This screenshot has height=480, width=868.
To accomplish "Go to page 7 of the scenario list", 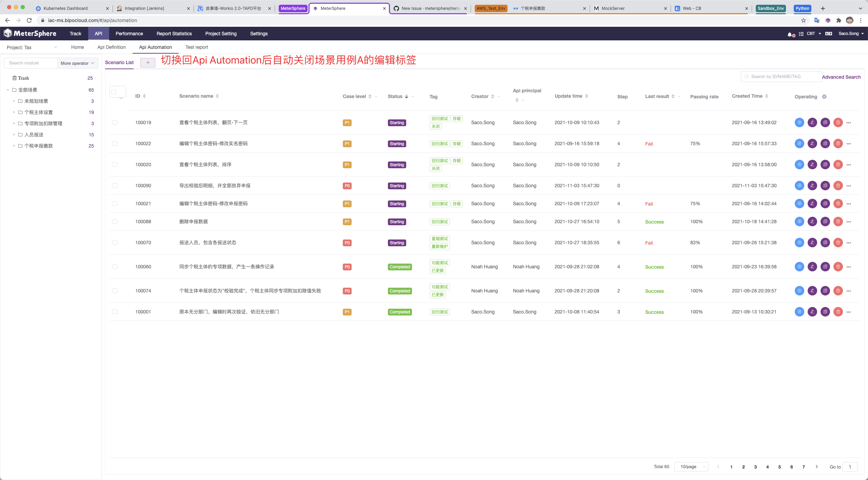I will tap(804, 467).
